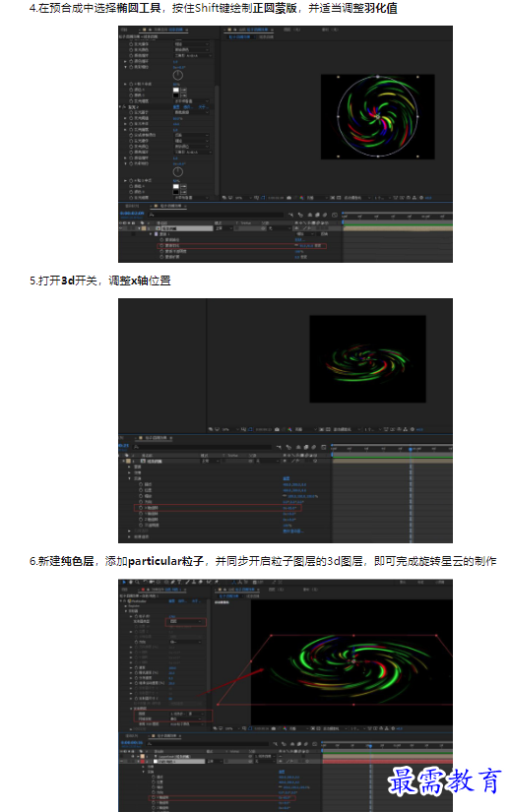Viewport: 510px width, 812px height.
Task: Click Reset link for Particular in third screenshot
Action: [172, 600]
